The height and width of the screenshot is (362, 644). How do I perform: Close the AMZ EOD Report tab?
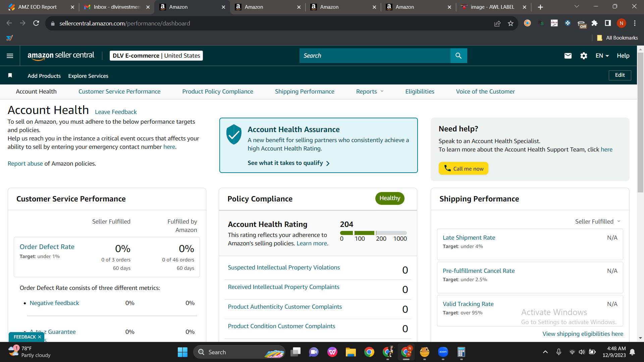coord(72,7)
